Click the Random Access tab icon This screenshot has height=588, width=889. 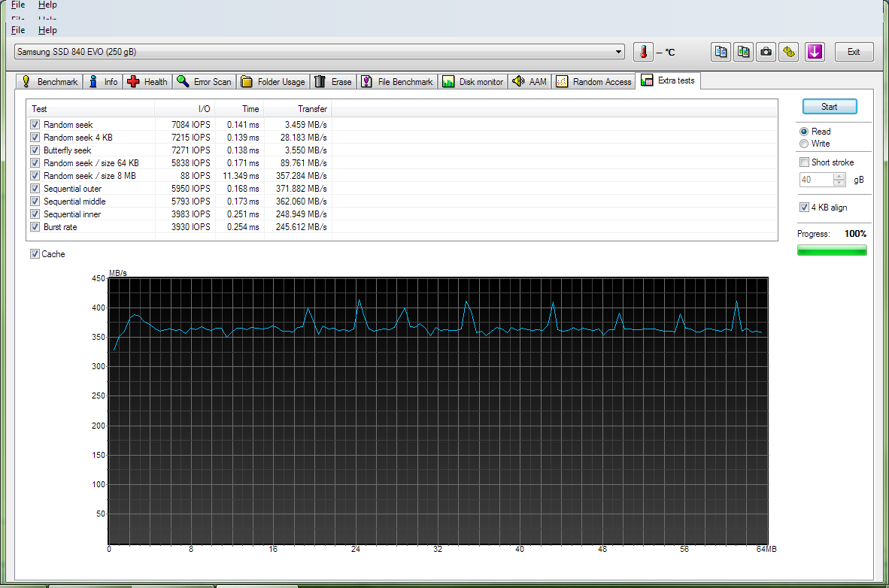[562, 82]
